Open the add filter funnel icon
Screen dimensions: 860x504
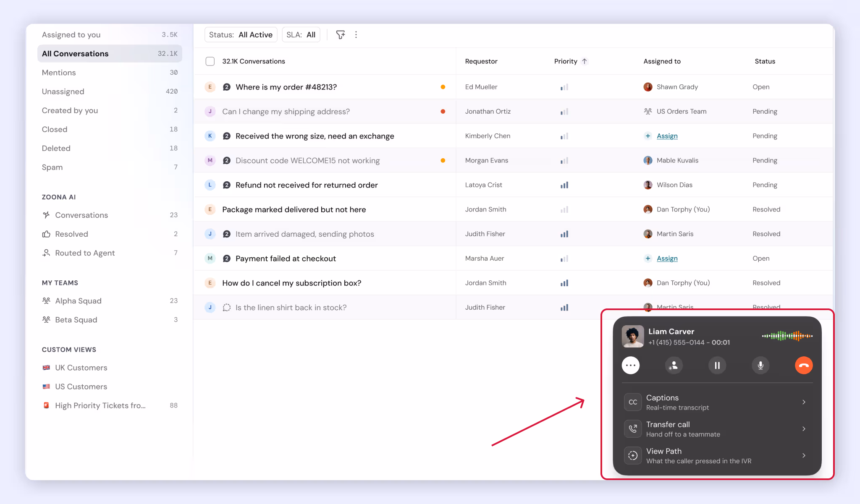coord(341,35)
